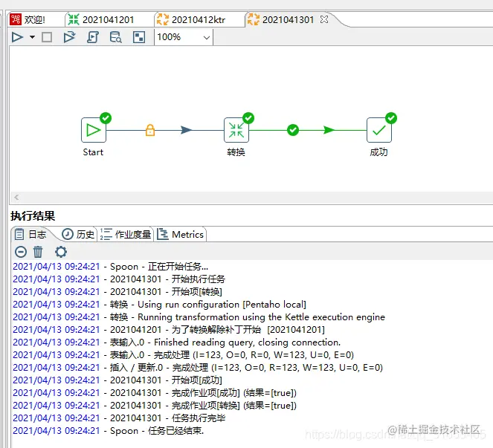Click the canvas scroll left arrow

pos(16,198)
